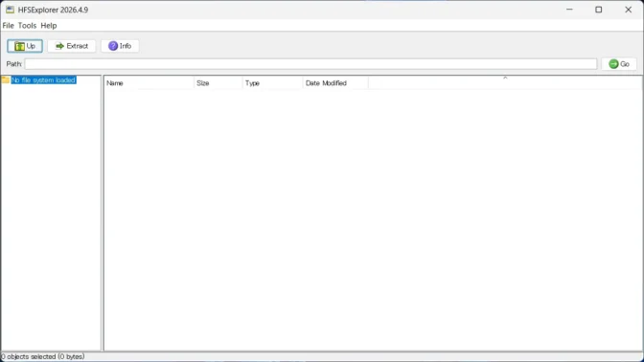Focus the Path input field
644x362 pixels.
pos(310,64)
